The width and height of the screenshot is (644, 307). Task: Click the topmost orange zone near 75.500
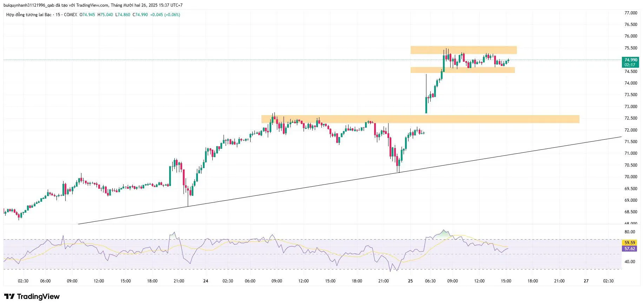coord(463,50)
